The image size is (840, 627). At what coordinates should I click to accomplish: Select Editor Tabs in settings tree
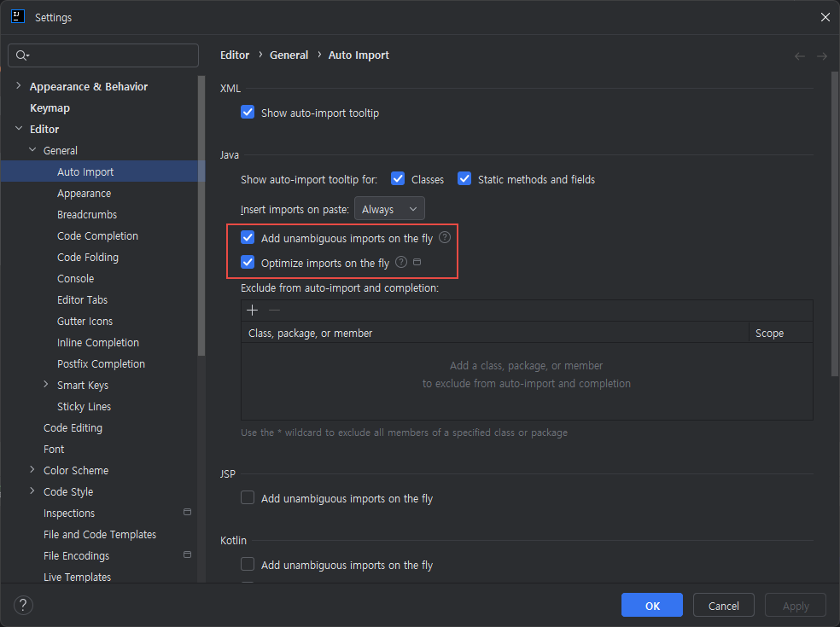82,300
